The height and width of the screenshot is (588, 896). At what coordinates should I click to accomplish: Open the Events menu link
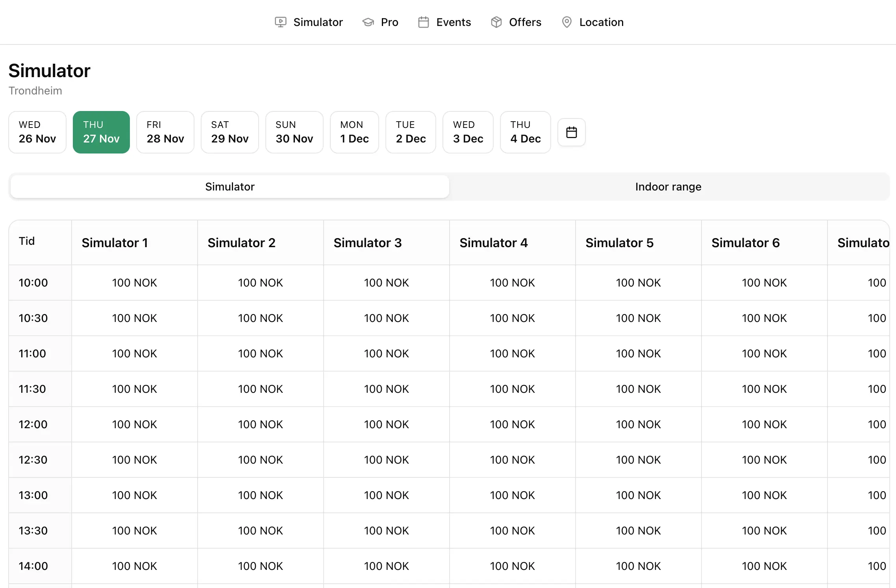click(x=453, y=22)
